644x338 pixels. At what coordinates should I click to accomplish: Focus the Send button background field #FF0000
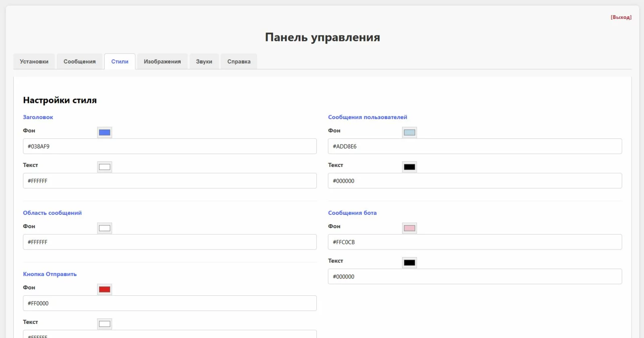point(169,303)
